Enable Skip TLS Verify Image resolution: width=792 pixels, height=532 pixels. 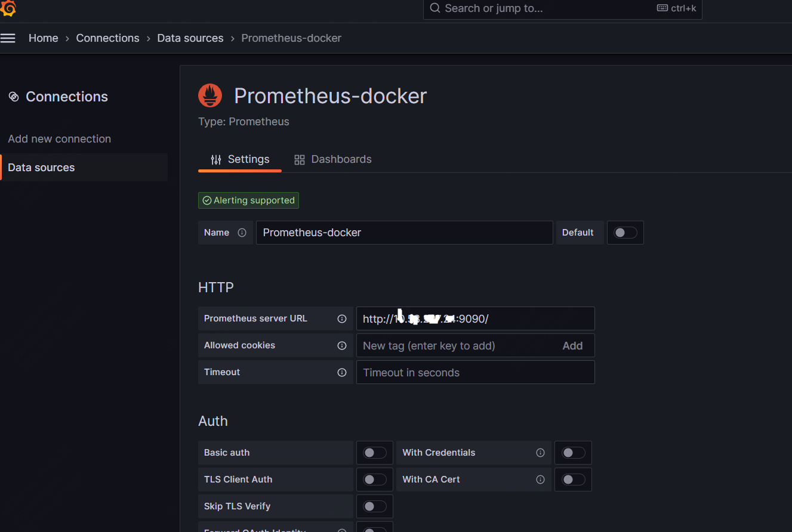374,506
